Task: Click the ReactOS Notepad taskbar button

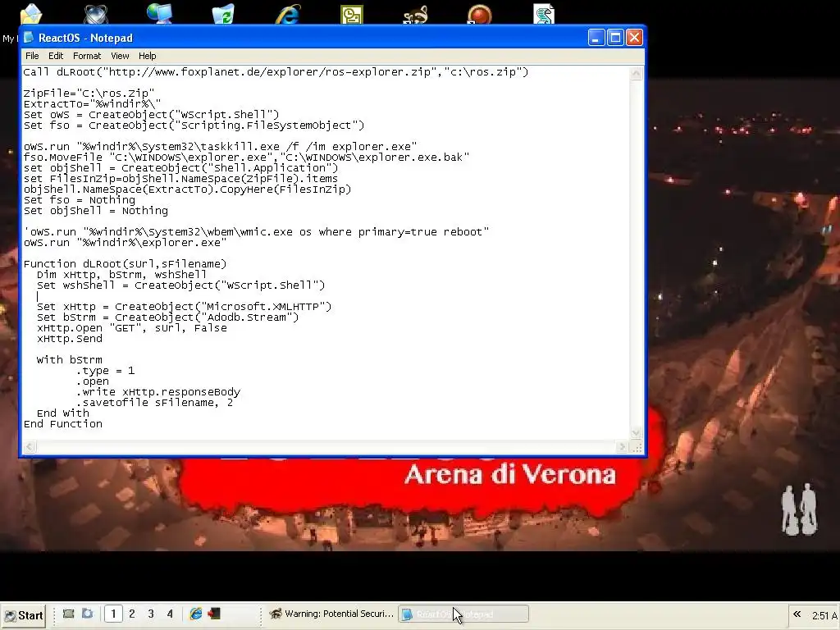Action: click(x=463, y=614)
